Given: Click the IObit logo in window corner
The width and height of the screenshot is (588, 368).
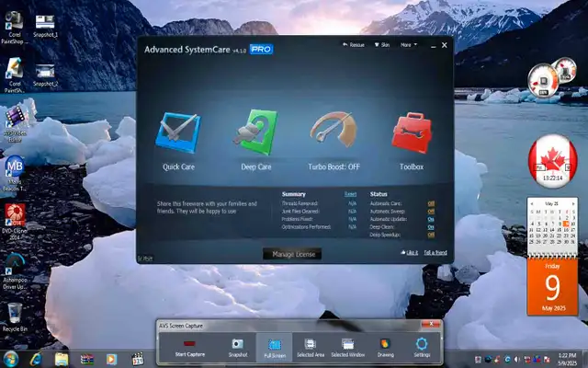Looking at the screenshot, I should click(145, 259).
